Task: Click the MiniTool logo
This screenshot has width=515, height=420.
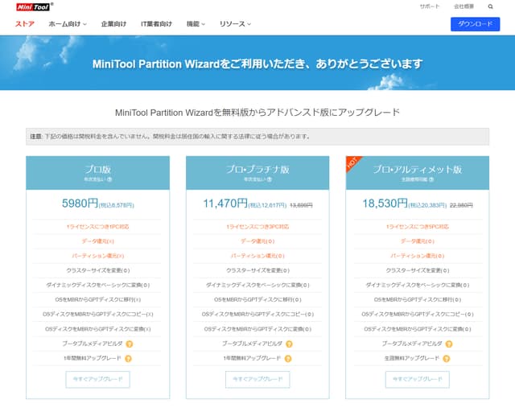Action: (33, 7)
